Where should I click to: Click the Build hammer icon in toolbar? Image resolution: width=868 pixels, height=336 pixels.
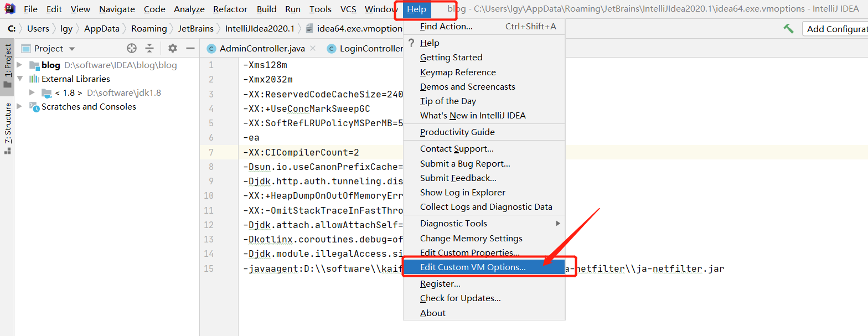pyautogui.click(x=789, y=29)
